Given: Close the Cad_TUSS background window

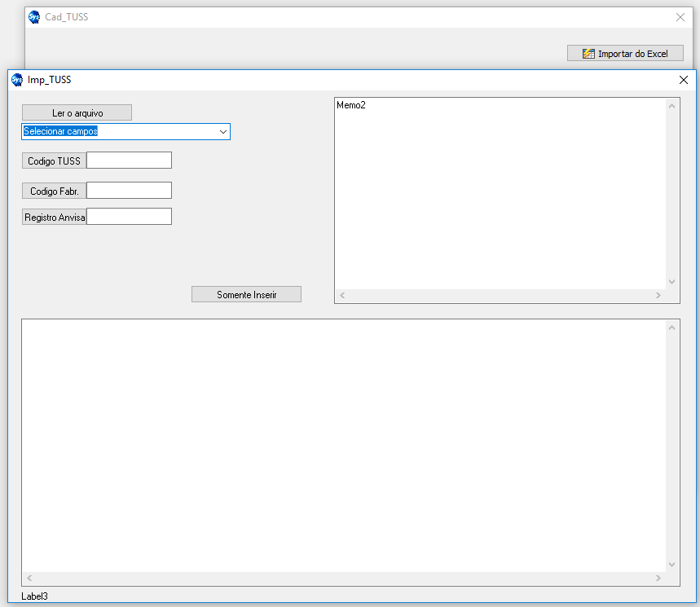Looking at the screenshot, I should [x=680, y=17].
